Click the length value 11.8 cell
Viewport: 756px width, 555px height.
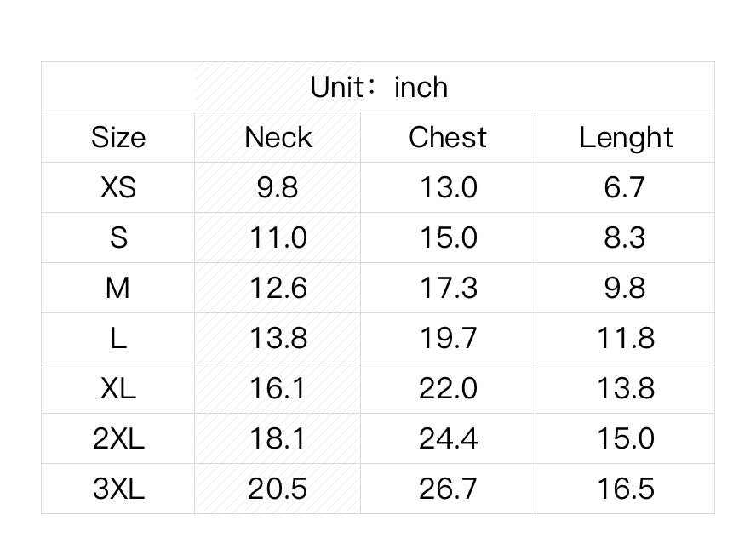click(625, 338)
